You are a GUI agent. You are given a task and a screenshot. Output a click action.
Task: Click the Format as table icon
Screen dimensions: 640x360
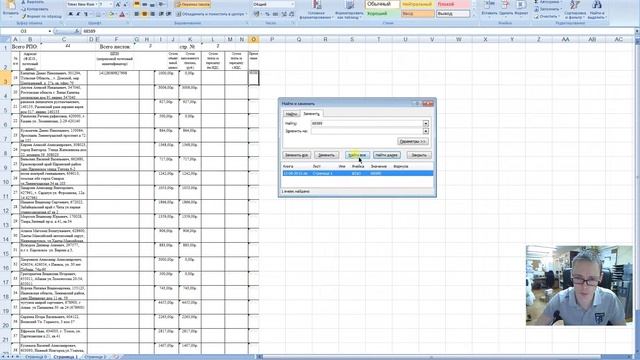350,5
